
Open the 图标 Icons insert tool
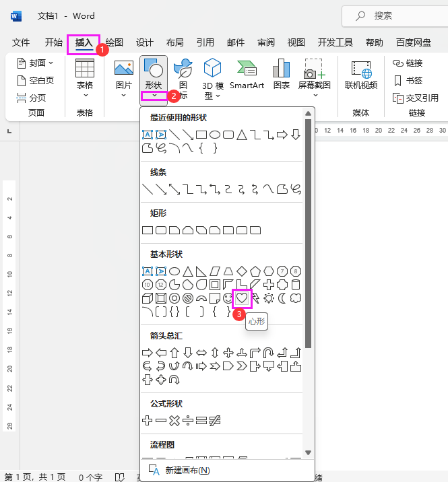pos(183,78)
